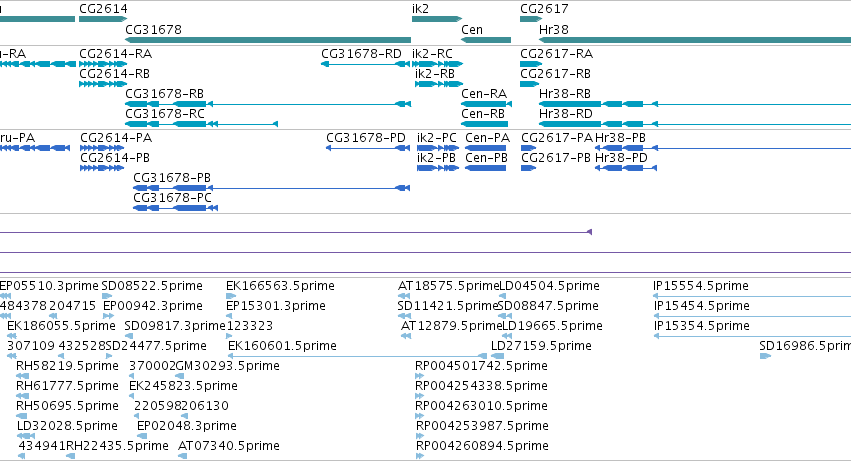851x461 pixels.
Task: Open EST IP15554.5prime
Action: 701,286
